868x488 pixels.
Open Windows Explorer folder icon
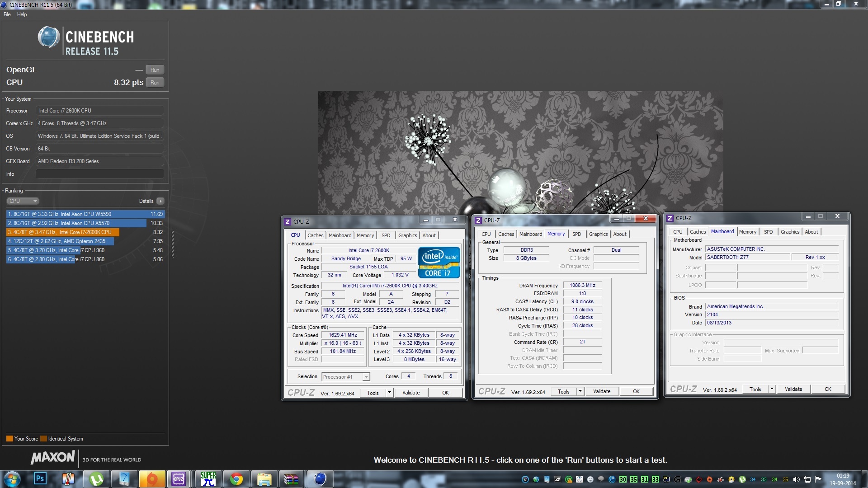pyautogui.click(x=264, y=479)
